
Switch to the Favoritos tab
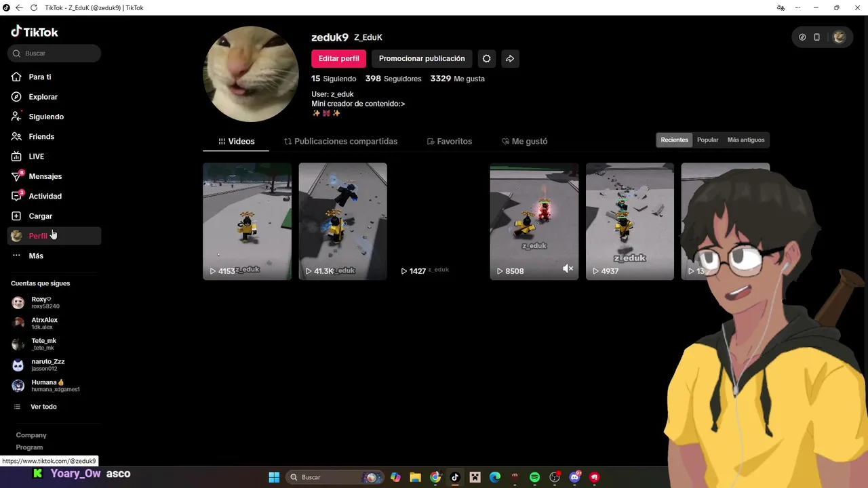449,141
